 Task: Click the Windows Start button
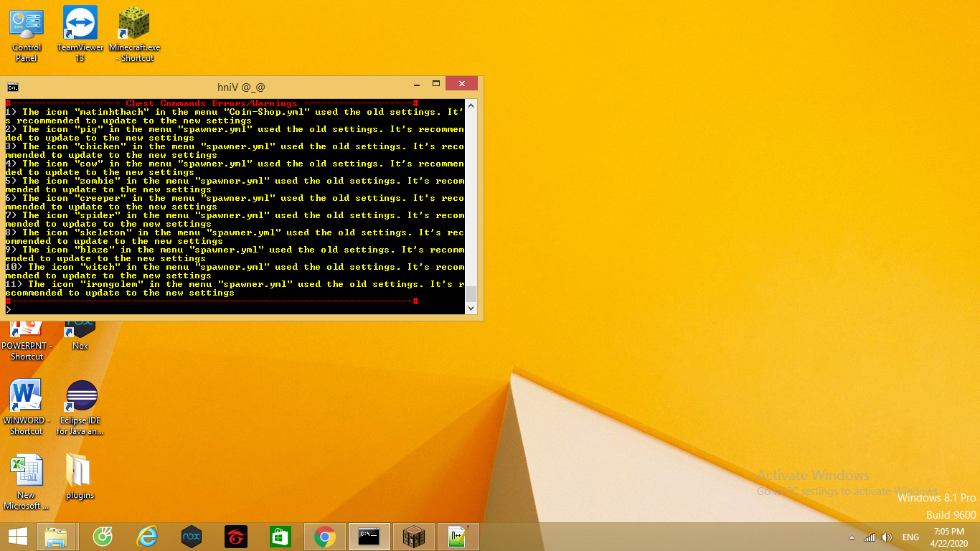pyautogui.click(x=18, y=536)
